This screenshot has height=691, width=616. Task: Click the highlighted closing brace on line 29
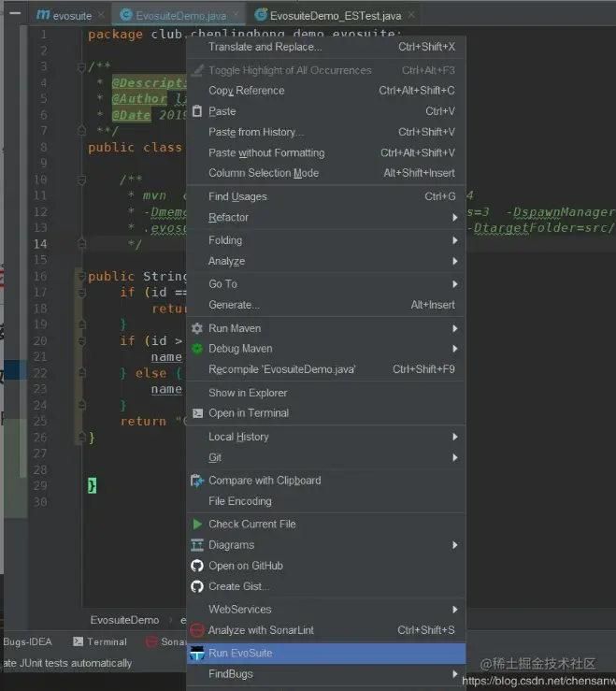point(92,485)
